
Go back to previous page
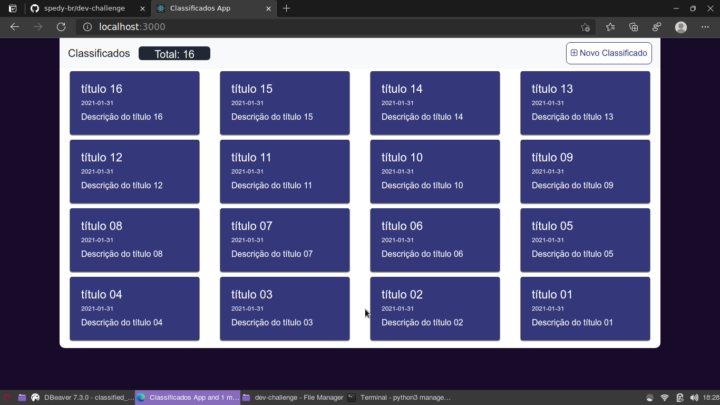[14, 27]
